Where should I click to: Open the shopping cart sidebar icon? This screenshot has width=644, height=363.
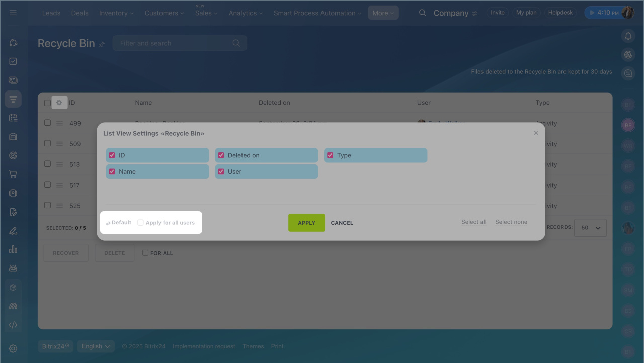pyautogui.click(x=13, y=174)
